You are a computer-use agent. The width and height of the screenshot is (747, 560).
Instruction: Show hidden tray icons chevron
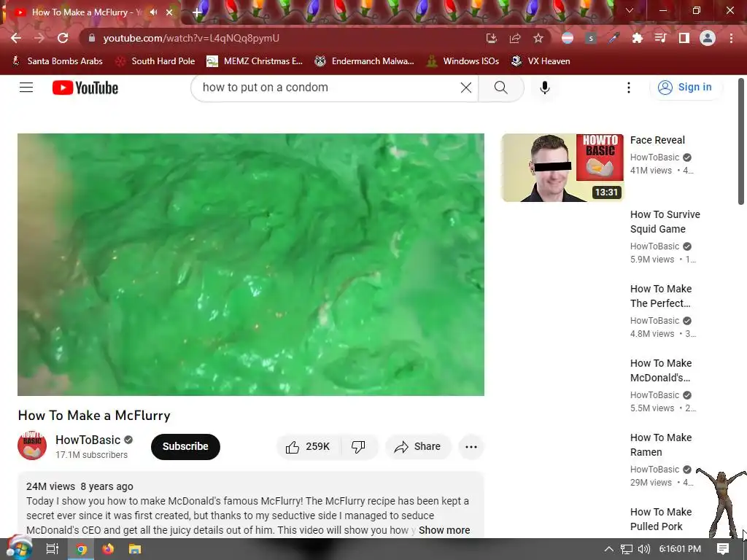click(609, 549)
